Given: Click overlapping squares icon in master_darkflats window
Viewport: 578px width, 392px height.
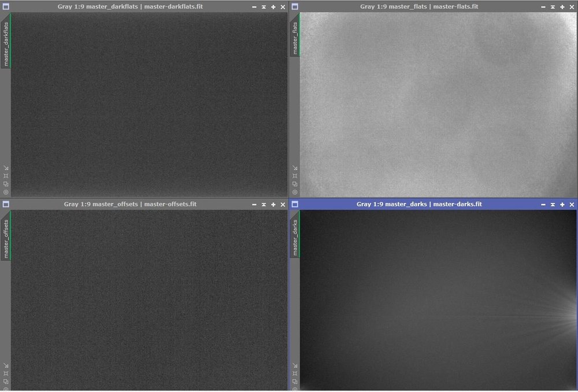Looking at the screenshot, I should point(6,184).
